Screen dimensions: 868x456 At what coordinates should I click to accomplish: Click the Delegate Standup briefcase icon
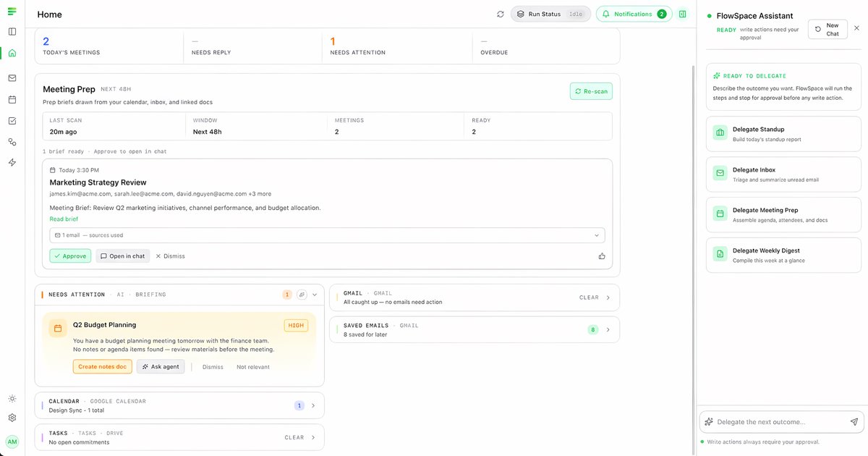pos(720,133)
